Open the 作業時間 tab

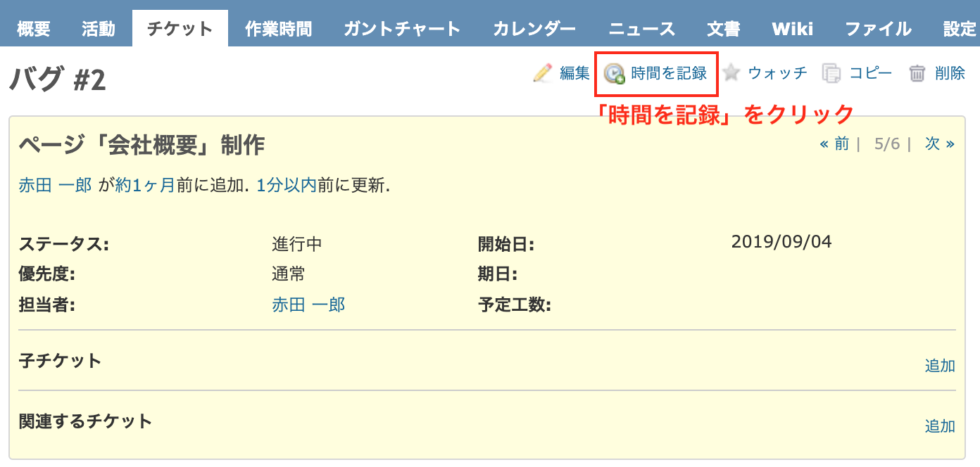[x=278, y=29]
